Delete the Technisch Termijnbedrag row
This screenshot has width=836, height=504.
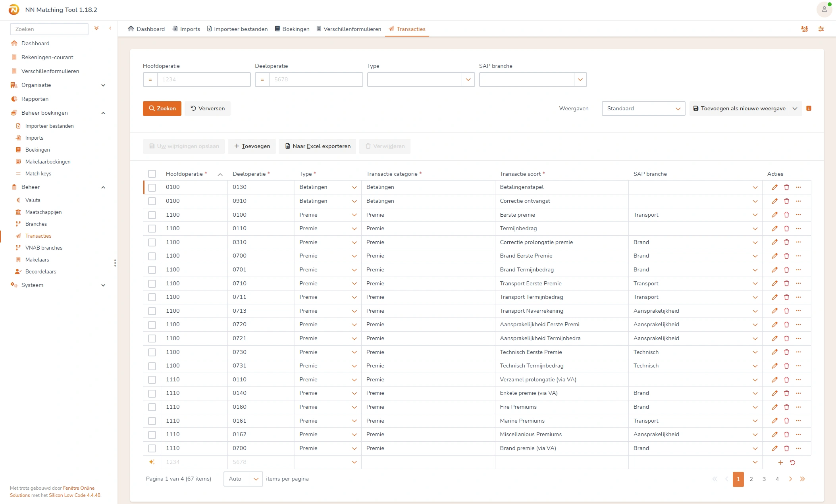786,366
